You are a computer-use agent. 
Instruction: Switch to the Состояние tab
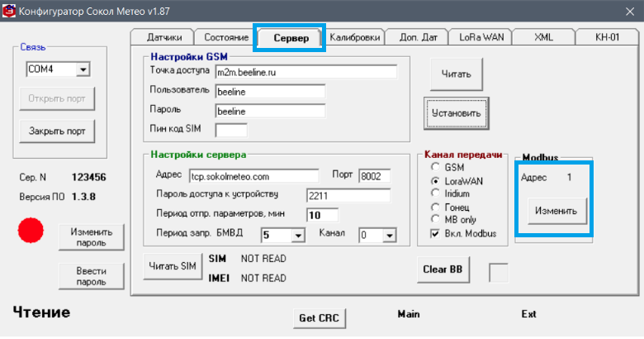click(x=226, y=37)
